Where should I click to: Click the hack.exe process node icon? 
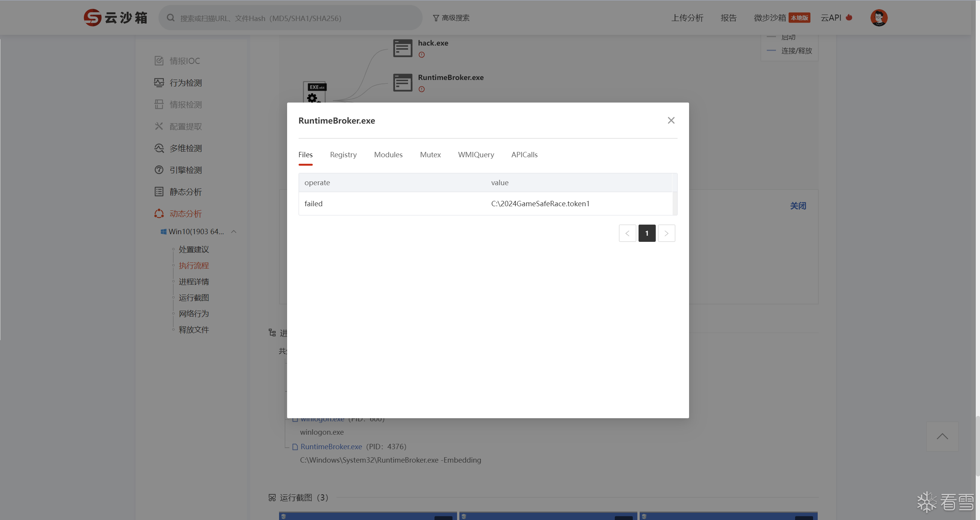(402, 48)
